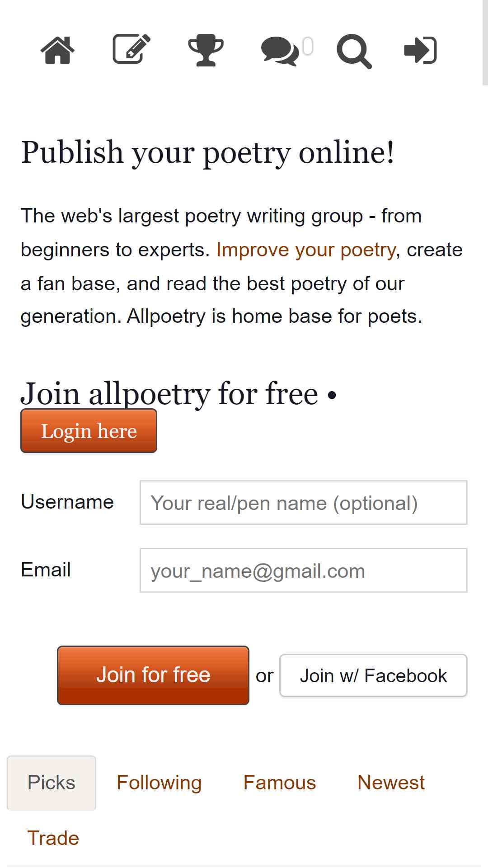
Task: Focus the Email input field
Action: click(303, 570)
